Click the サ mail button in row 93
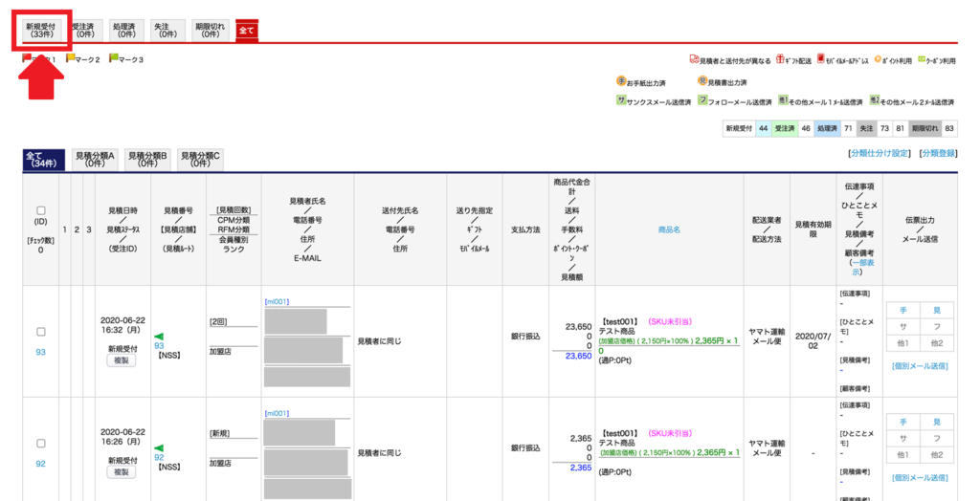Viewport: 980px width, 501px height. tap(902, 325)
